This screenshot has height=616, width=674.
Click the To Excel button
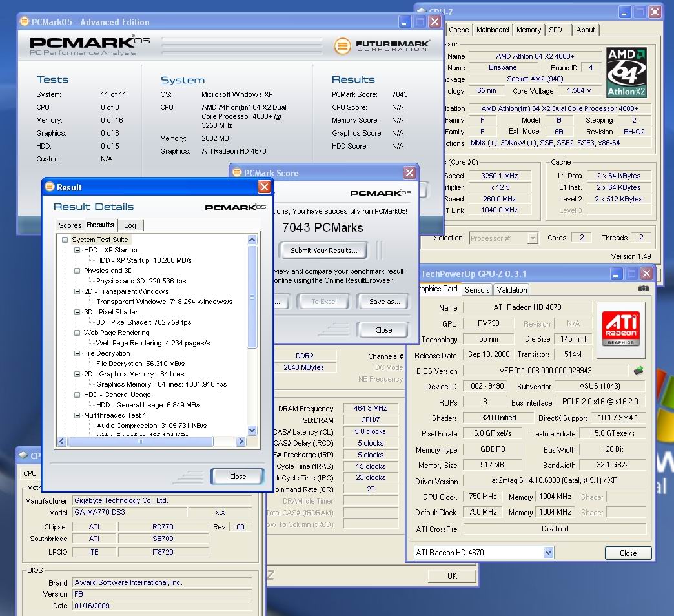[x=323, y=302]
